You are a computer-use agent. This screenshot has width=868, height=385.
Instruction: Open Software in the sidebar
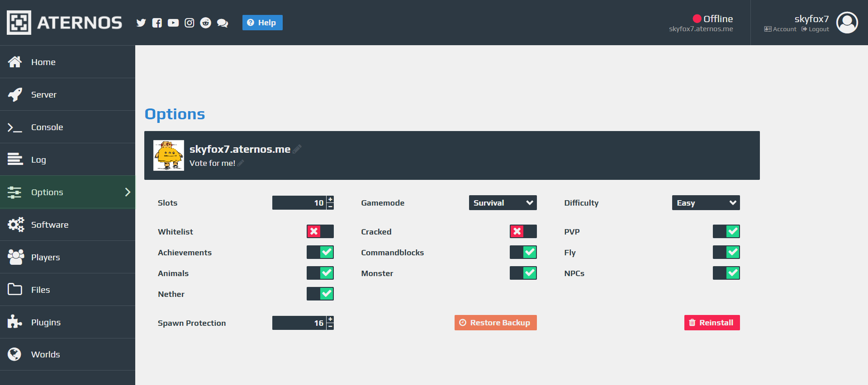pyautogui.click(x=67, y=225)
